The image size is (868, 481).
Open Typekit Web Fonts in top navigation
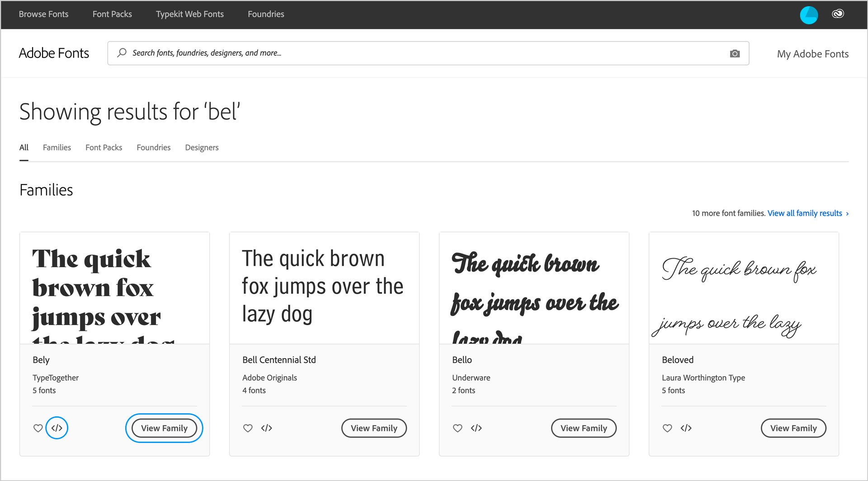(190, 14)
